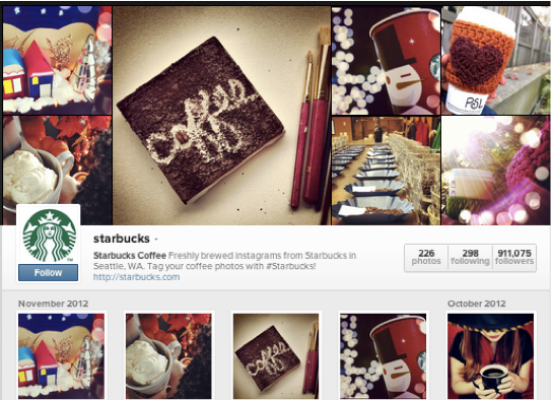The width and height of the screenshot is (551, 400).
Task: View the 226 photos count
Action: tap(426, 257)
